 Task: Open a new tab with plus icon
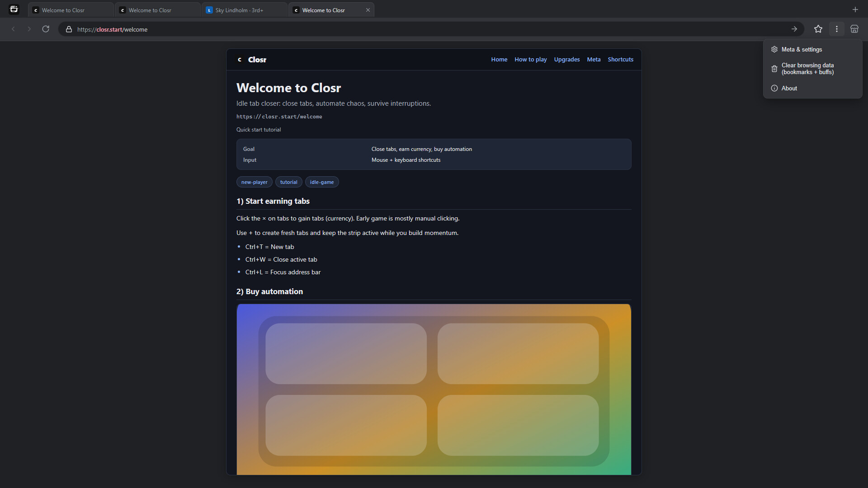pos(855,9)
